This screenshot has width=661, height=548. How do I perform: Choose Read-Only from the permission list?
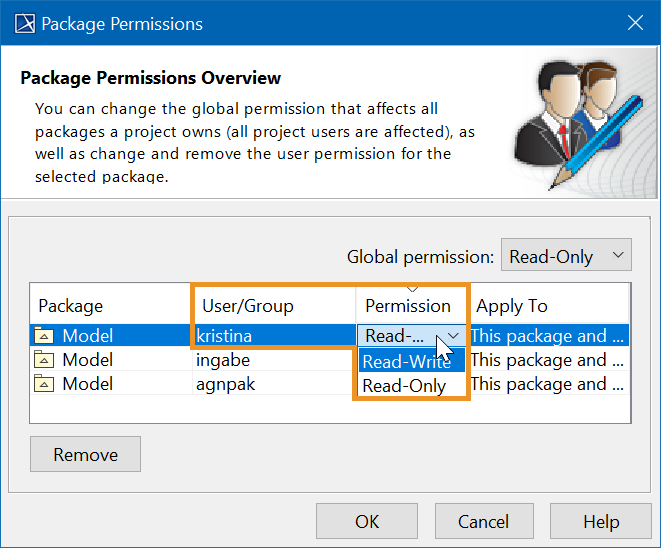coord(405,386)
